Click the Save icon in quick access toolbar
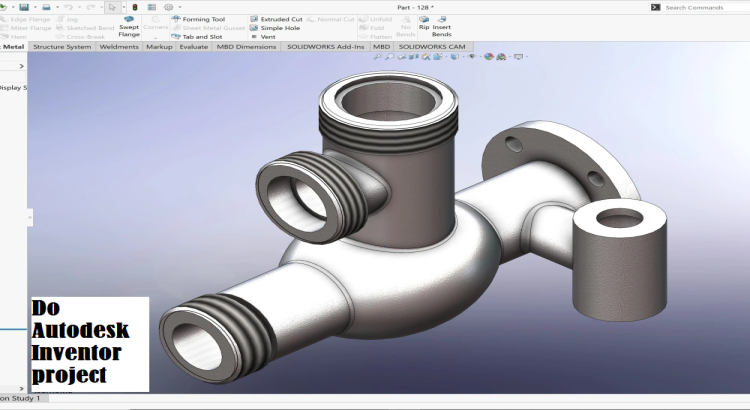The height and width of the screenshot is (410, 750). pyautogui.click(x=23, y=7)
